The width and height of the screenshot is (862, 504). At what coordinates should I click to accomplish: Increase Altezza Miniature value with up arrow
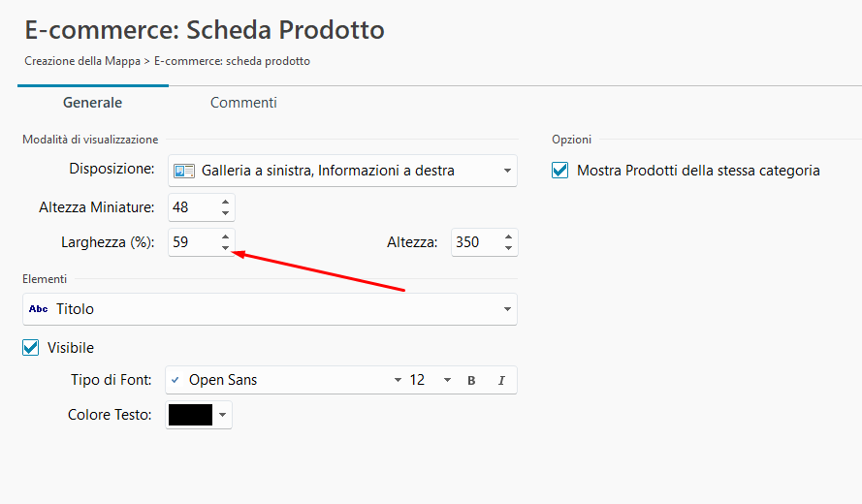225,202
